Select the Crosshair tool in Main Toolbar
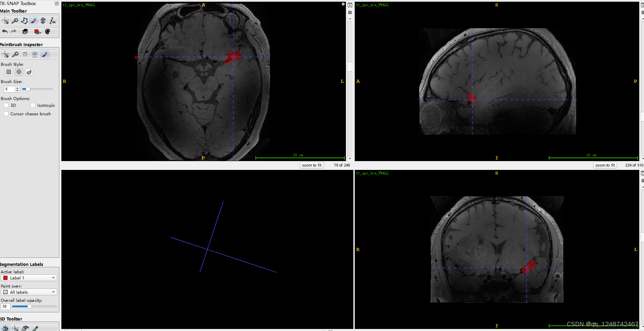Viewport: 644px width, 331px height. pyautogui.click(x=5, y=21)
